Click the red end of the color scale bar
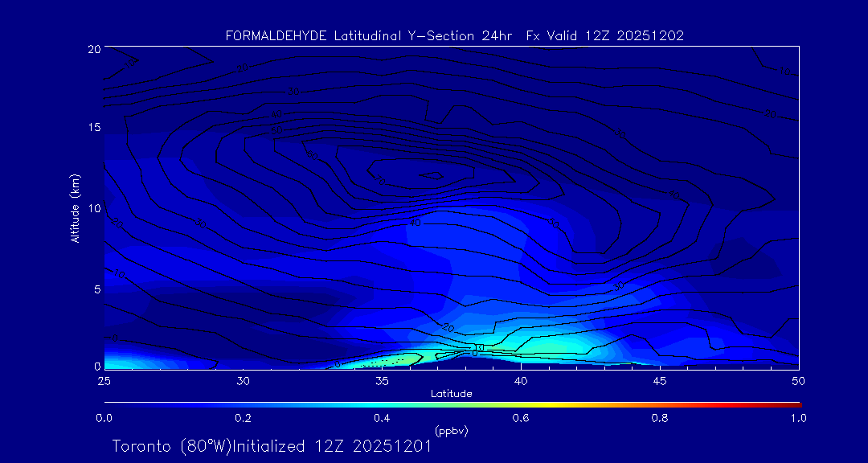 pyautogui.click(x=792, y=405)
